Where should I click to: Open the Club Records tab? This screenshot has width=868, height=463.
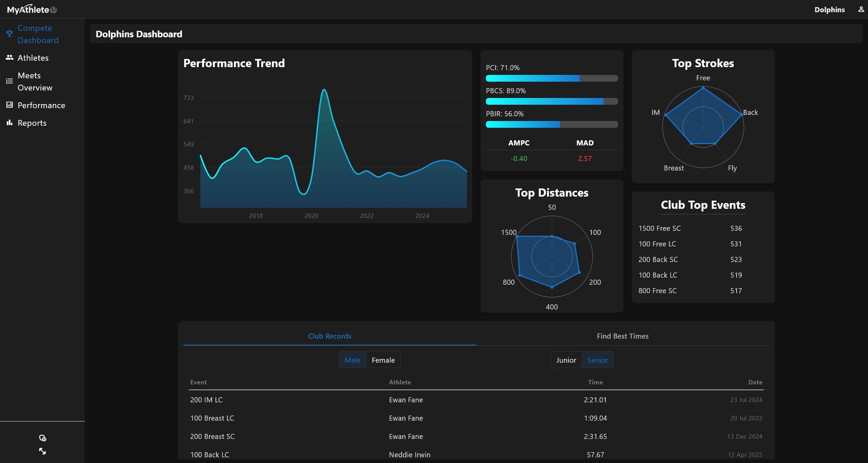[x=329, y=336]
